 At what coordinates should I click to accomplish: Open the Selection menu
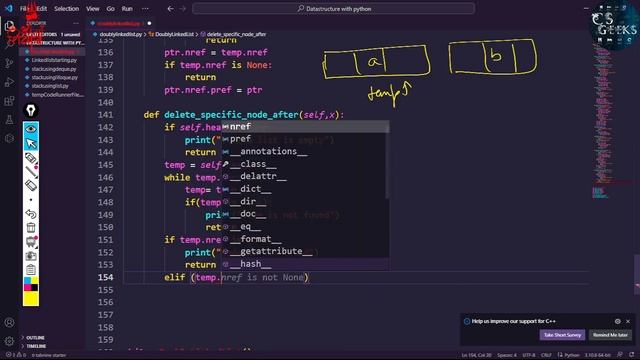(67, 9)
